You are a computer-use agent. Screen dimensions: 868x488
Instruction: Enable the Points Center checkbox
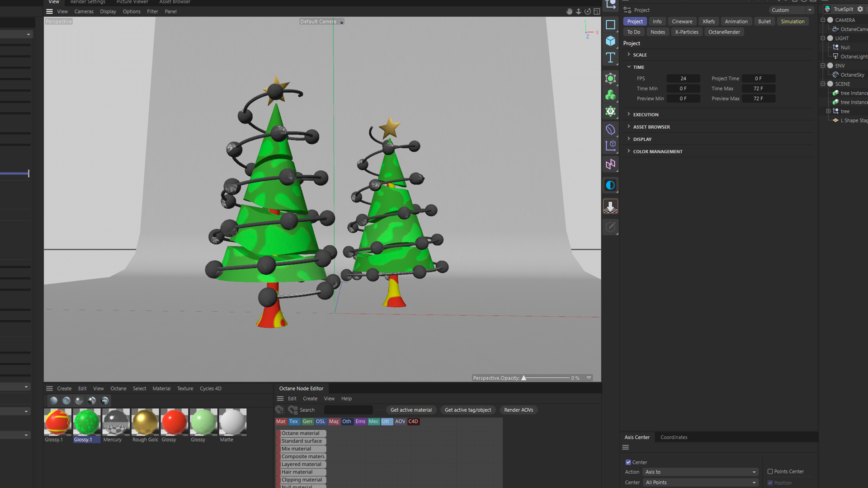770,471
